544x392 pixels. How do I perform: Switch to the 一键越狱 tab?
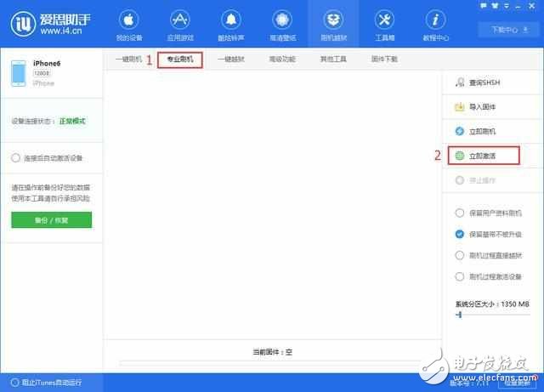pyautogui.click(x=231, y=59)
